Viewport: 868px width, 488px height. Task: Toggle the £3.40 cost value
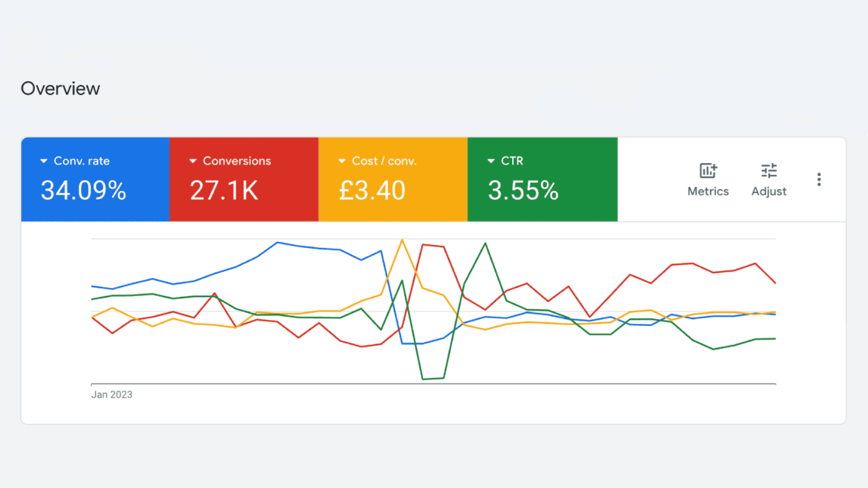[x=372, y=190]
